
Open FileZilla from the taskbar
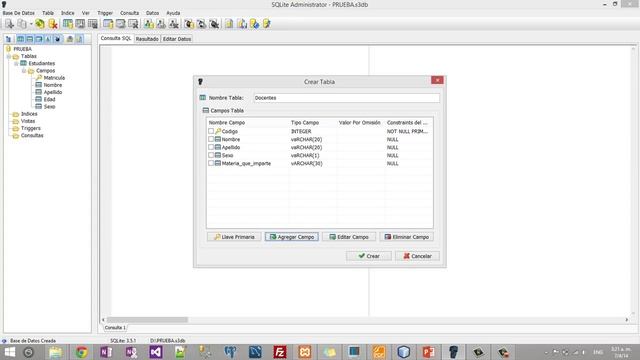(x=280, y=352)
